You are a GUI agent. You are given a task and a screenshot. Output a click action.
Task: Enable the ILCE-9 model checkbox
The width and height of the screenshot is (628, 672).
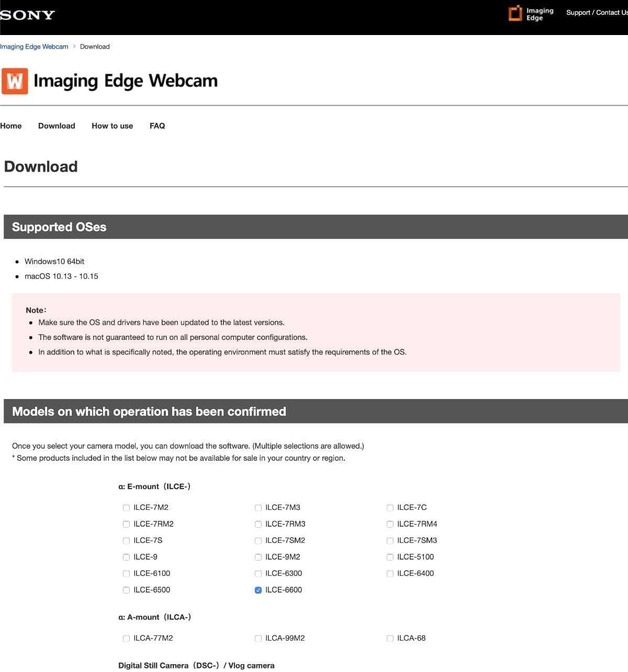pos(126,557)
